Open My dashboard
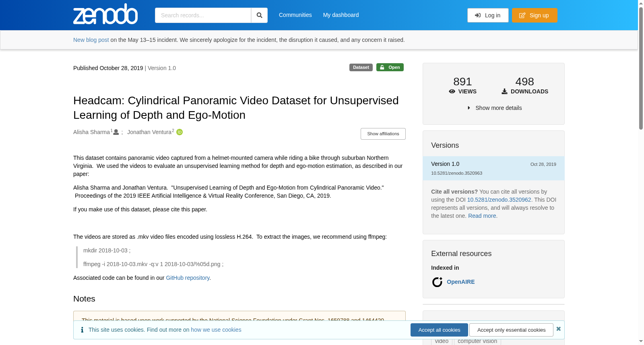 [341, 15]
